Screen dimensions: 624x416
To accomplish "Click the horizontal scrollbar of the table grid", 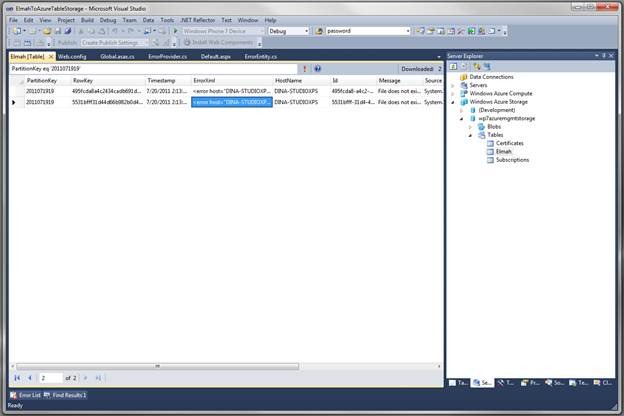I will pyautogui.click(x=158, y=366).
